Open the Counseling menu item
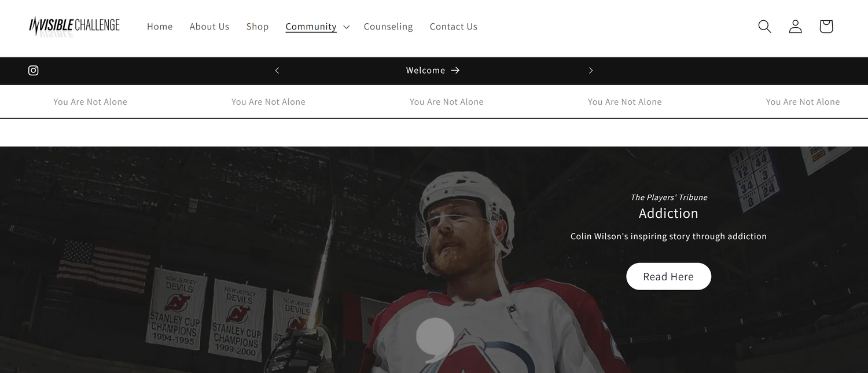This screenshot has width=868, height=373. (388, 27)
